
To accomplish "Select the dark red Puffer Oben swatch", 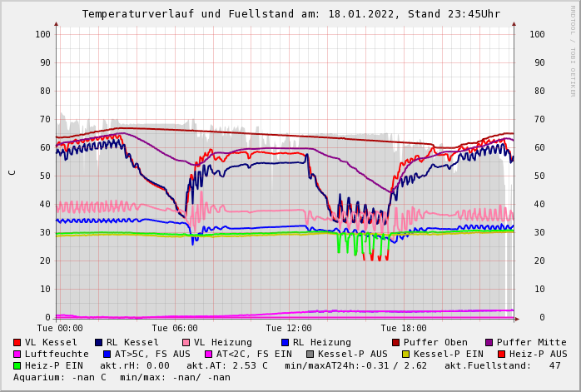I will [x=395, y=342].
